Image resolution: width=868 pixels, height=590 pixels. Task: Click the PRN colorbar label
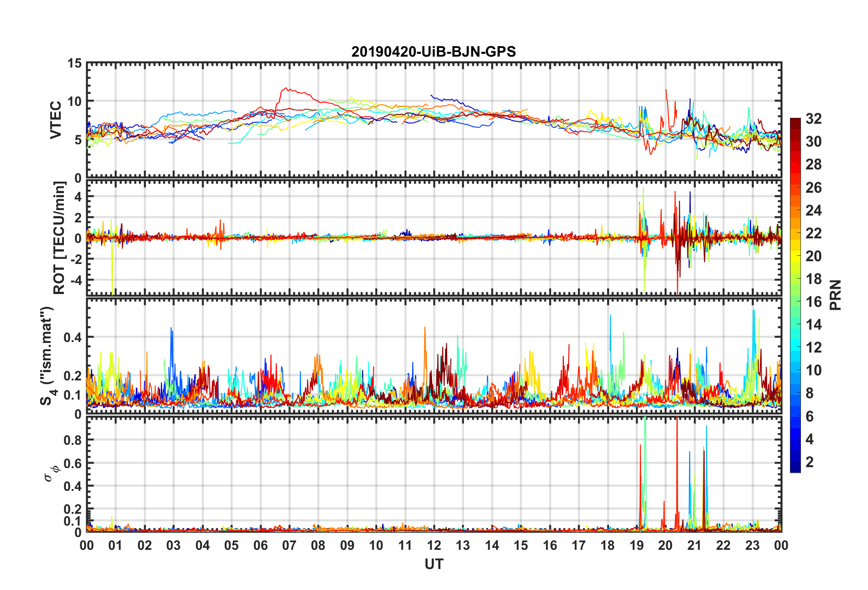pos(836,295)
